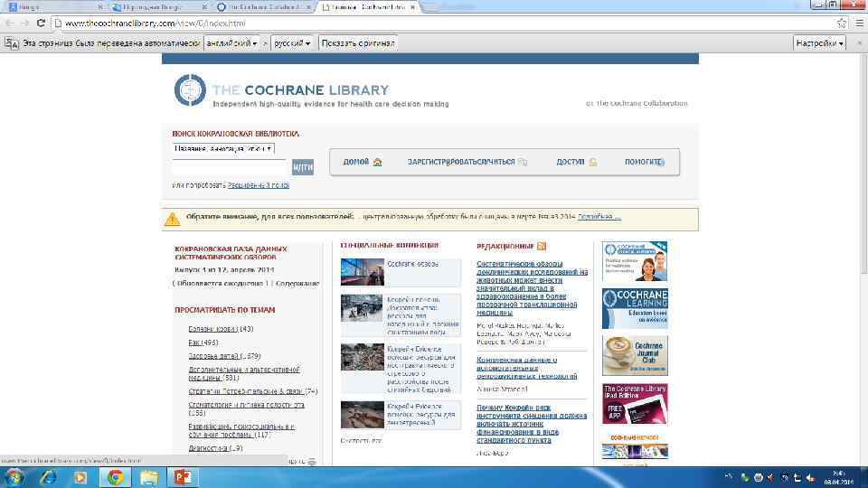Open the ДОСТУП navigation item

coord(571,162)
